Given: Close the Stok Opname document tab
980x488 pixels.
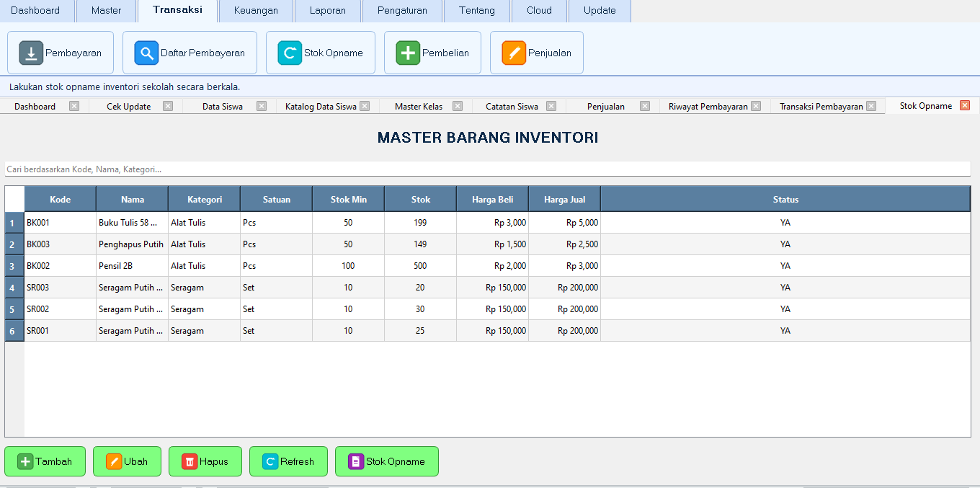Looking at the screenshot, I should (x=965, y=106).
